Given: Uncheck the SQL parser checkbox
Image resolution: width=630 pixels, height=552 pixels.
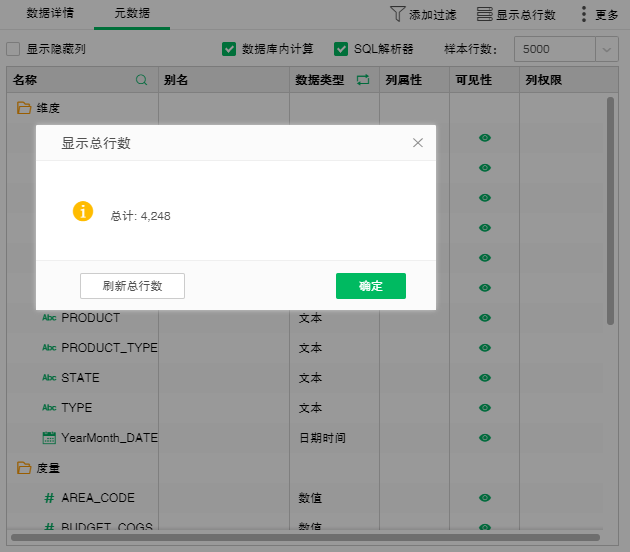Looking at the screenshot, I should [x=341, y=49].
